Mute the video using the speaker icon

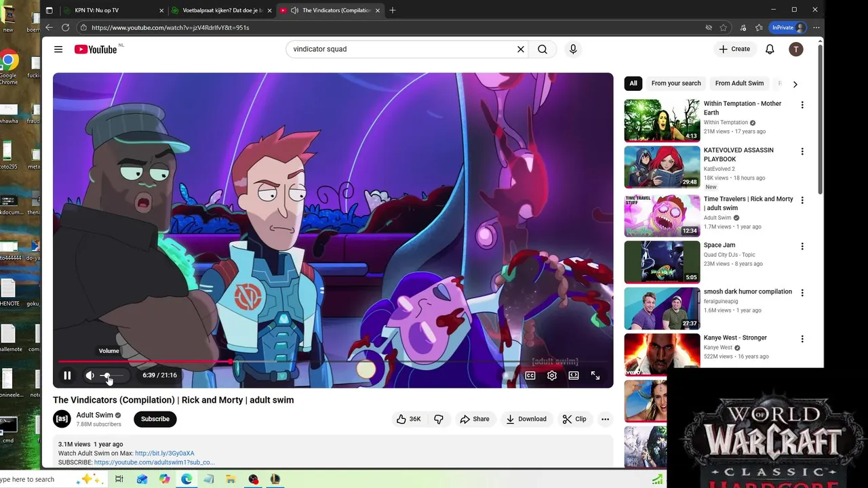click(90, 375)
